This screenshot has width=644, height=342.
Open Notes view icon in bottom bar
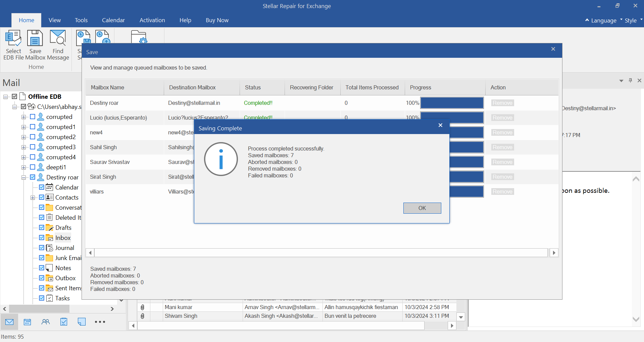pyautogui.click(x=82, y=322)
